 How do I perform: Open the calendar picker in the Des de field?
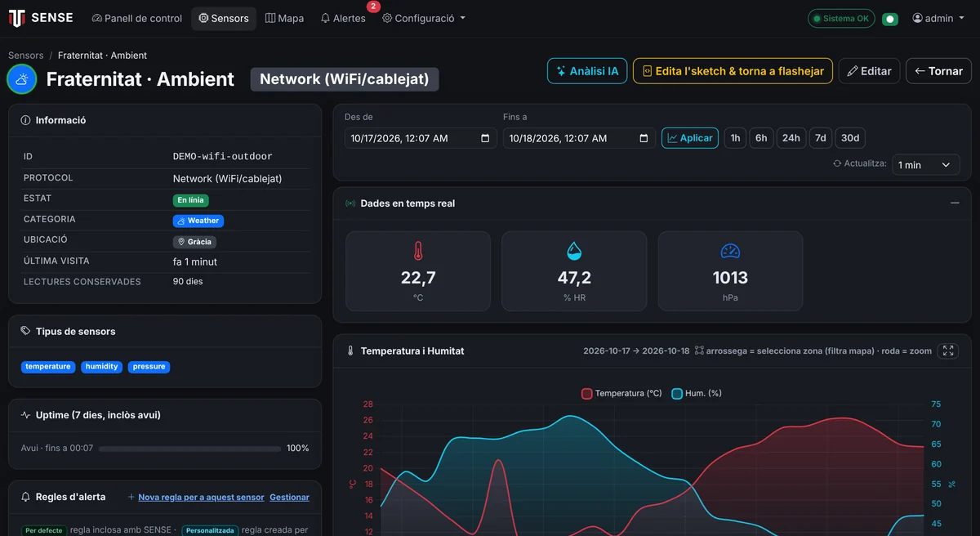[485, 138]
